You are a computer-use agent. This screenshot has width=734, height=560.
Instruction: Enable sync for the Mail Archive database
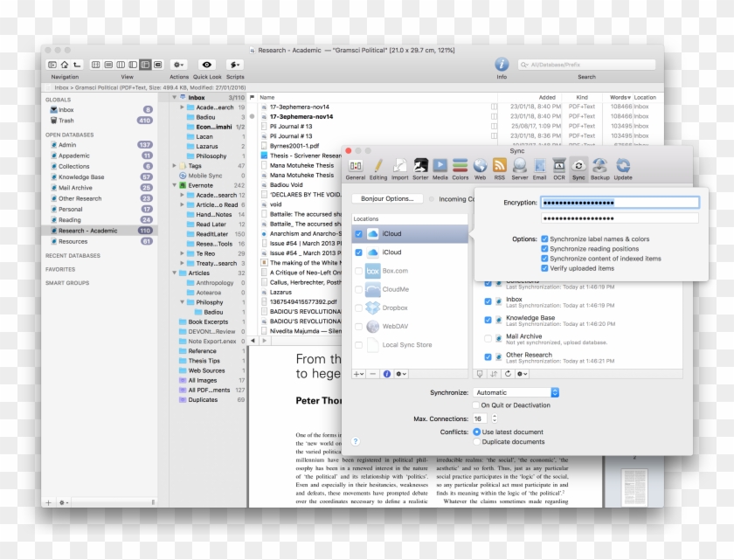pyautogui.click(x=489, y=337)
